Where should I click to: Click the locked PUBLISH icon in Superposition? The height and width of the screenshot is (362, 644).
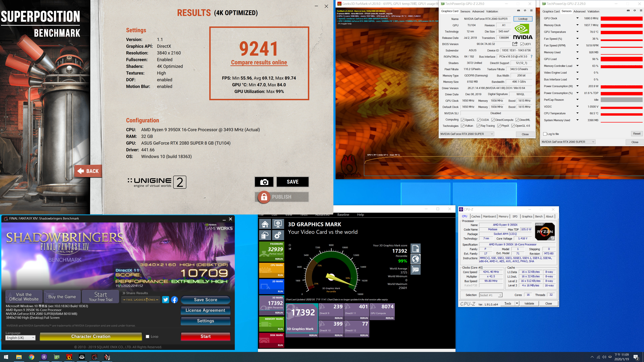[264, 197]
